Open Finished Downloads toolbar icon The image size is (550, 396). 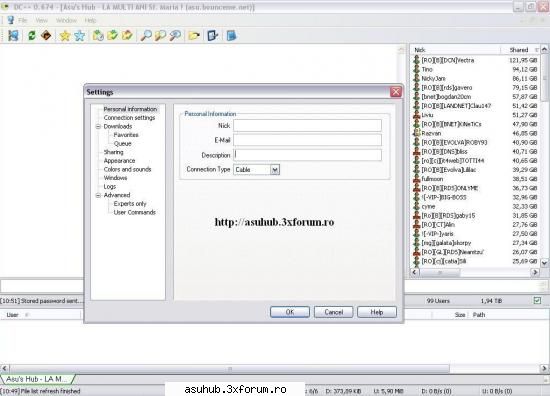[x=113, y=35]
